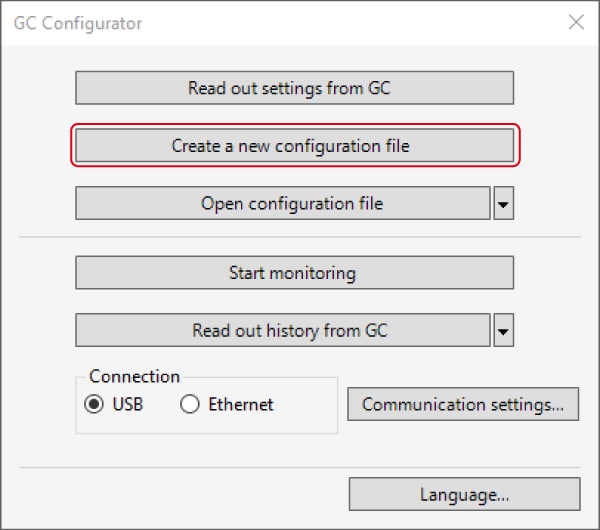Show recent configuration files dropdown list
This screenshot has height=530, width=600.
tap(504, 203)
